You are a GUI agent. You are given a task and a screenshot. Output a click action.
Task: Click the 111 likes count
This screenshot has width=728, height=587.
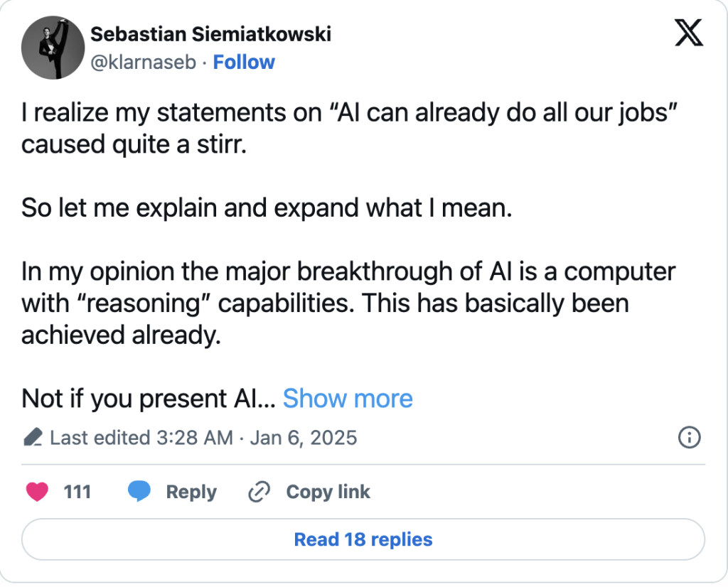(x=77, y=492)
